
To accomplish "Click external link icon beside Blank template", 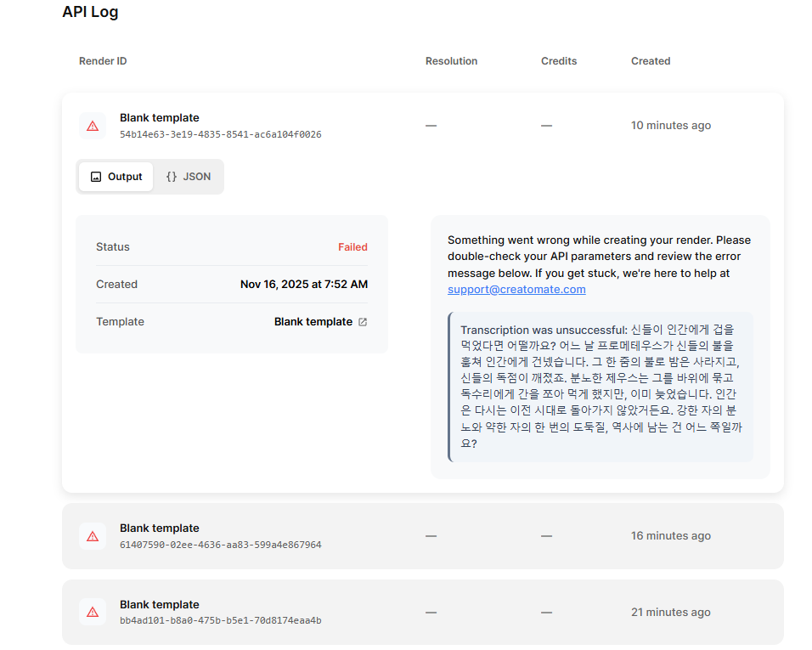I will 363,322.
